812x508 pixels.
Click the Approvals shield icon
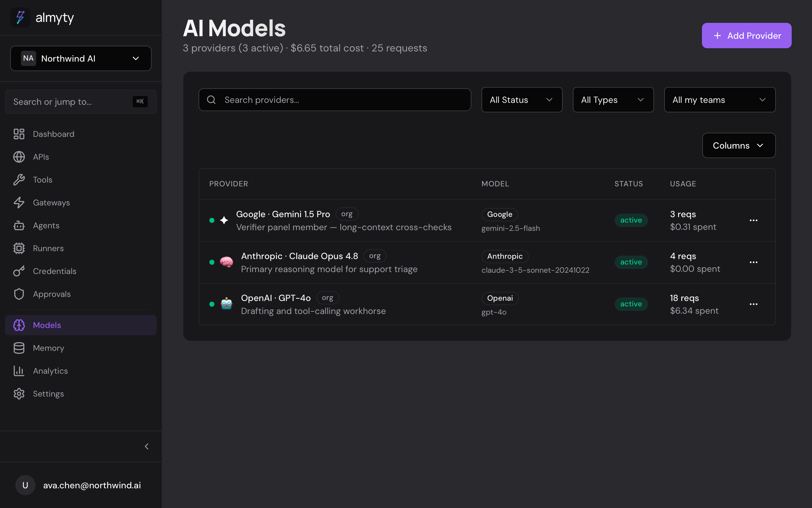[19, 294]
